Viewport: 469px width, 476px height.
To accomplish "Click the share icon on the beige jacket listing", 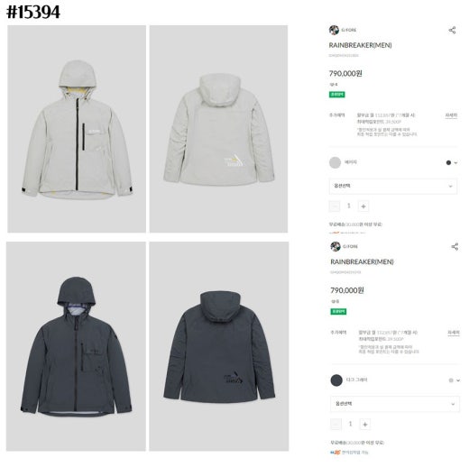I will pos(452,30).
